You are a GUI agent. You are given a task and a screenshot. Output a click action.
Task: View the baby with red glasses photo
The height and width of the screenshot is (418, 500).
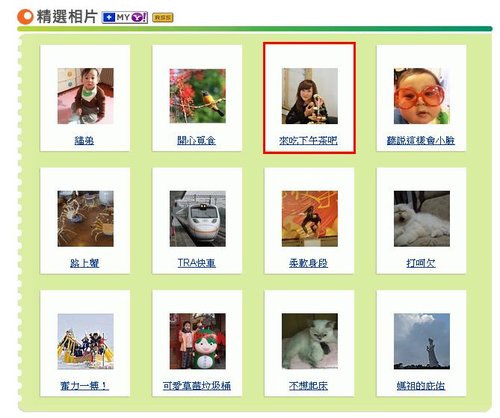[422, 96]
